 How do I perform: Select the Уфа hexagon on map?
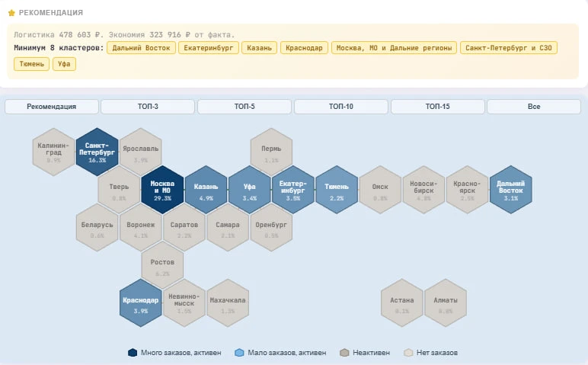tap(249, 188)
